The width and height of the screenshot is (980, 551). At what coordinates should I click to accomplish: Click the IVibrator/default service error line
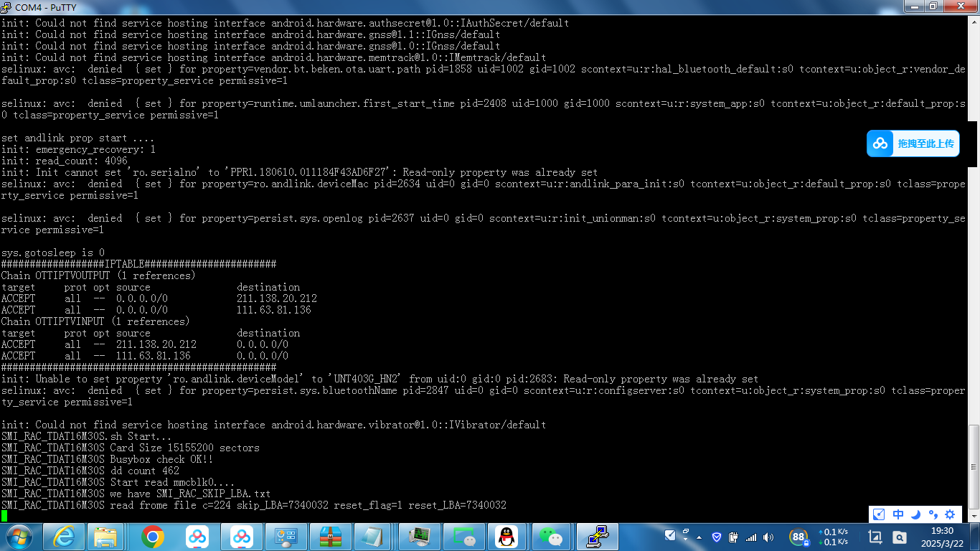point(273,425)
